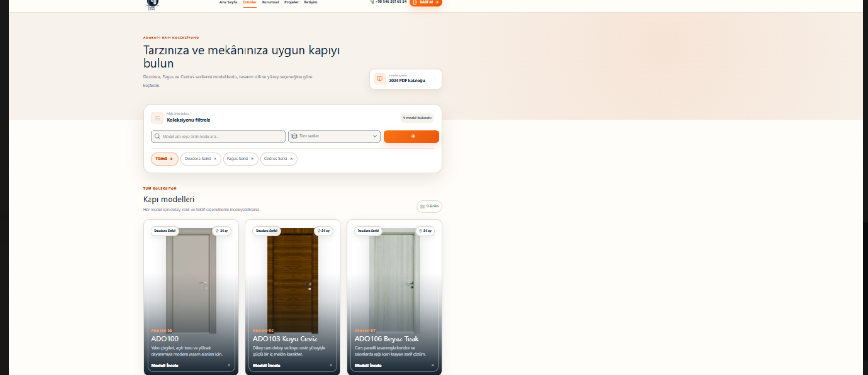Open the İletişim navigation item
868x375 pixels.
pos(310,2)
